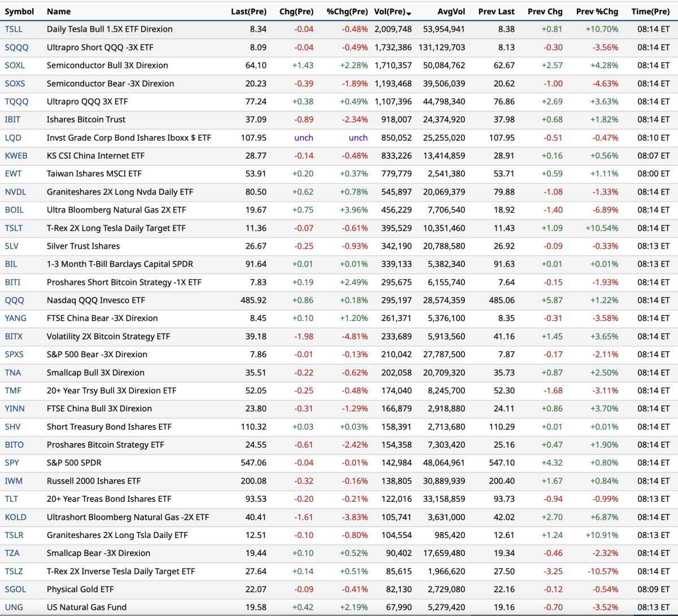
Task: Sort by the Name column header
Action: coord(59,11)
